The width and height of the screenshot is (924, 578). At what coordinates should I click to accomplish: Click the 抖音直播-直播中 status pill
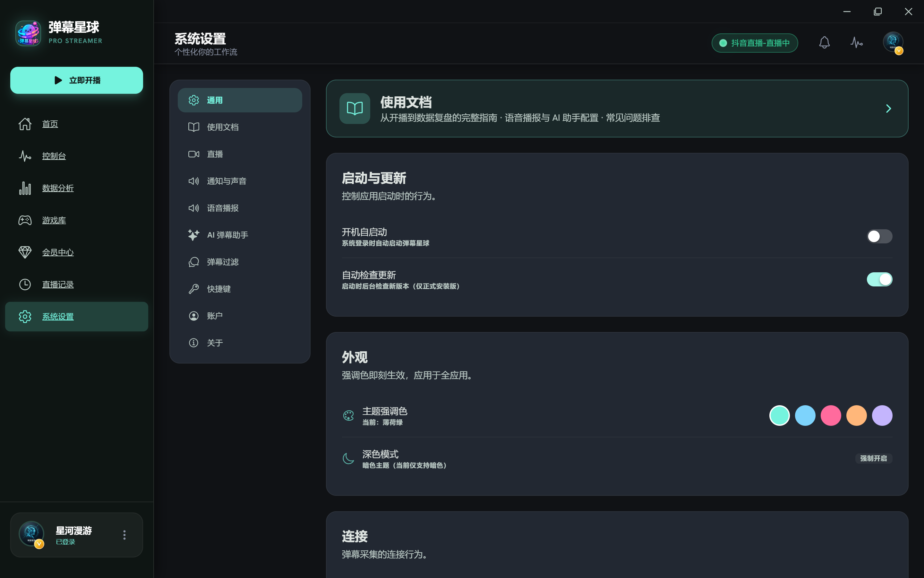(755, 43)
